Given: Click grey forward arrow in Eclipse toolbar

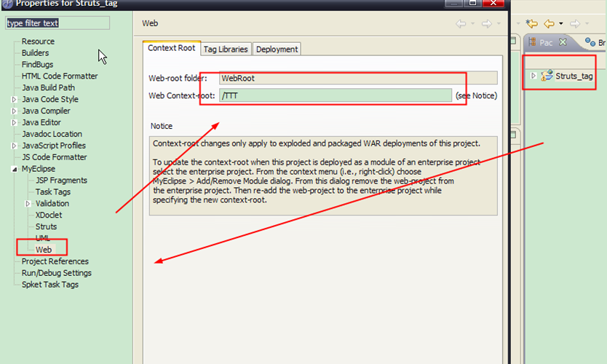Looking at the screenshot, I should pos(575,23).
